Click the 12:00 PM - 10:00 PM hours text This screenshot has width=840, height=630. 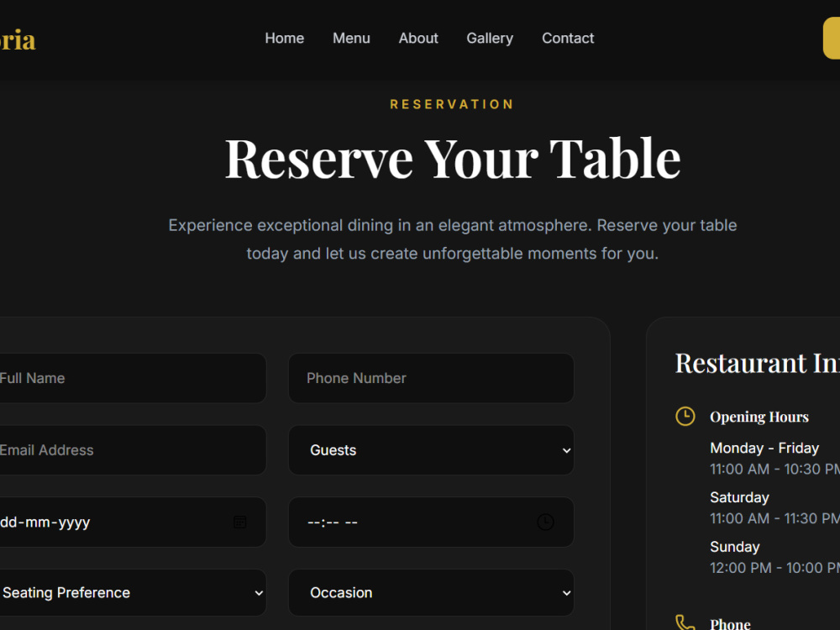point(774,567)
